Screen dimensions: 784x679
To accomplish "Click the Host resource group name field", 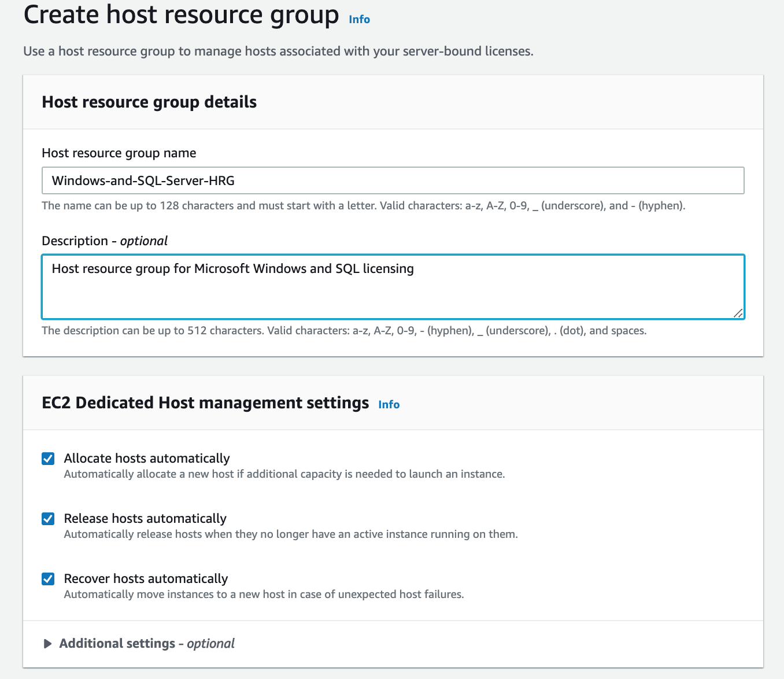I will coord(393,180).
